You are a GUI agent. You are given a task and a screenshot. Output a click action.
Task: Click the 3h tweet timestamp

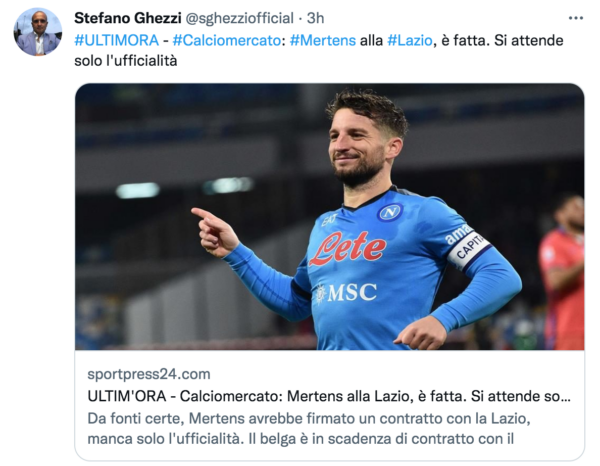tap(315, 18)
